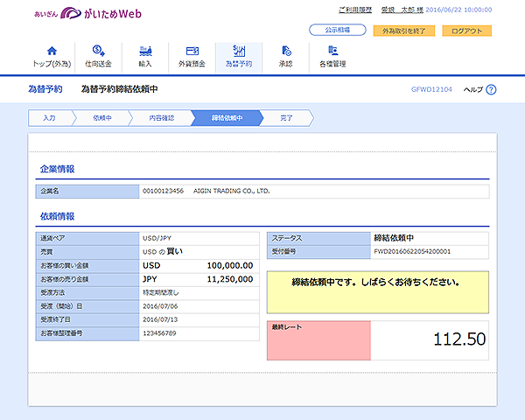Viewport: 525px width, 420px height.
Task: Click the 為替予約締結依頼中 subtitle
Action: (x=119, y=89)
